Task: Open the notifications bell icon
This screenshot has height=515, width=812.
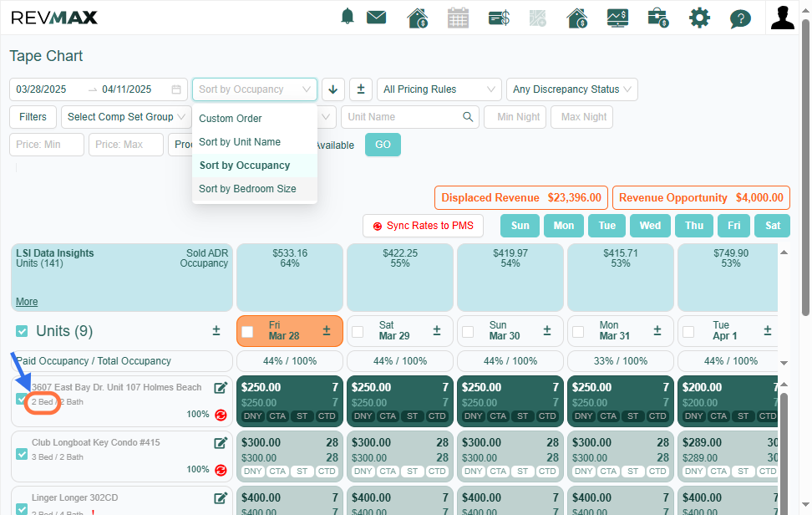Action: [348, 17]
